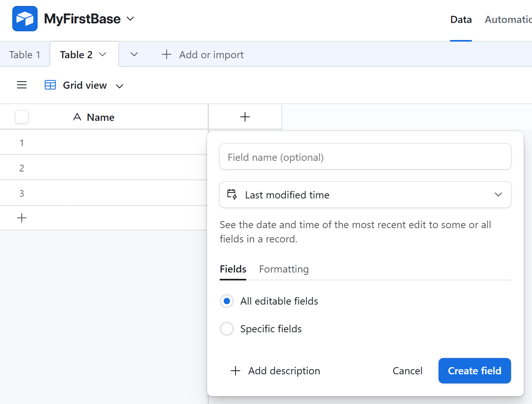Image resolution: width=532 pixels, height=404 pixels.
Task: Expand the Grid view options chevron
Action: point(120,86)
